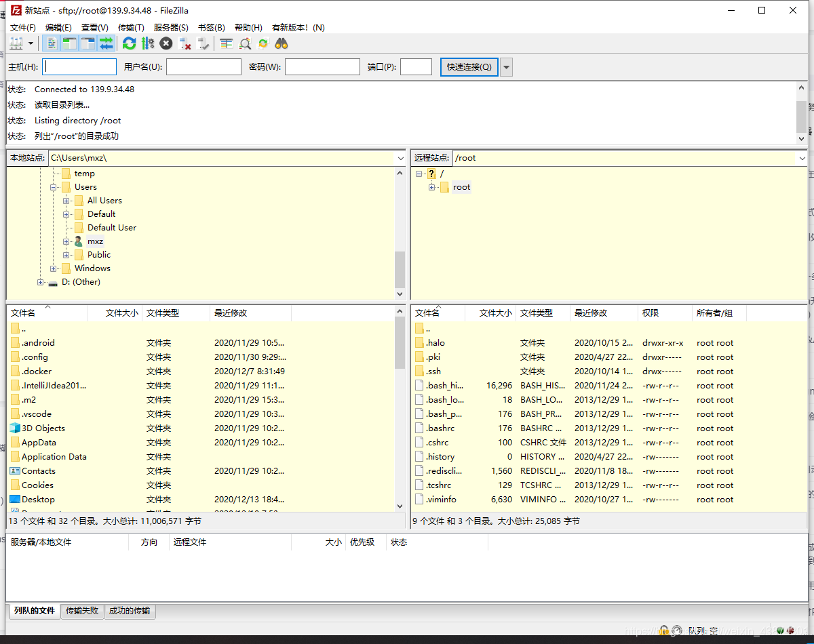The image size is (814, 644).
Task: Sort remote list by 所有者/组 column
Action: pos(719,313)
